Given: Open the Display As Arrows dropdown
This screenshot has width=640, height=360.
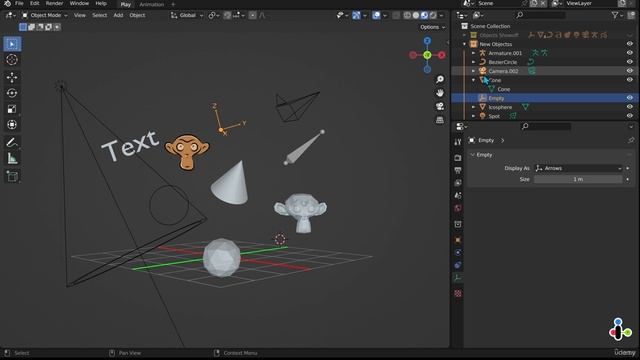Looking at the screenshot, I should click(578, 168).
